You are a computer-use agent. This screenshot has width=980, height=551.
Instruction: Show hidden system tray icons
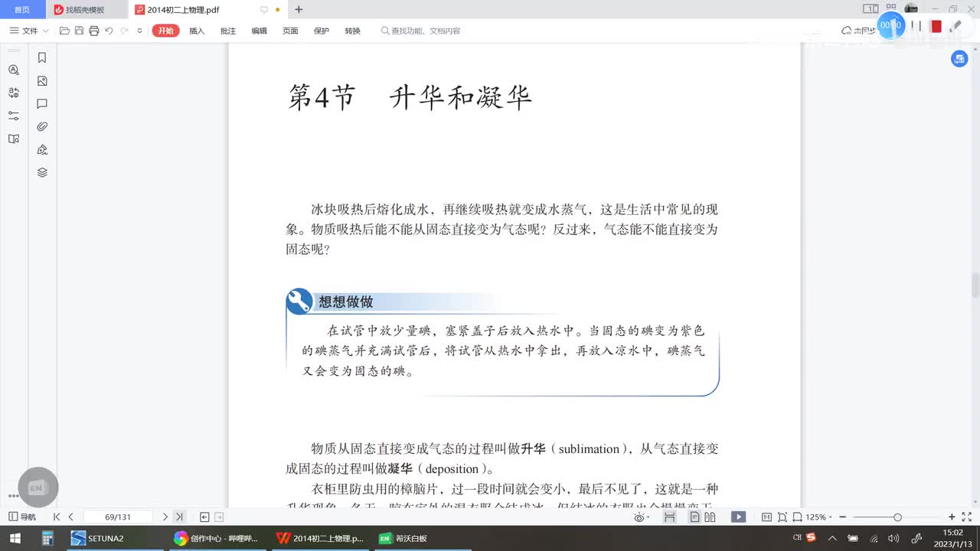[x=834, y=538]
